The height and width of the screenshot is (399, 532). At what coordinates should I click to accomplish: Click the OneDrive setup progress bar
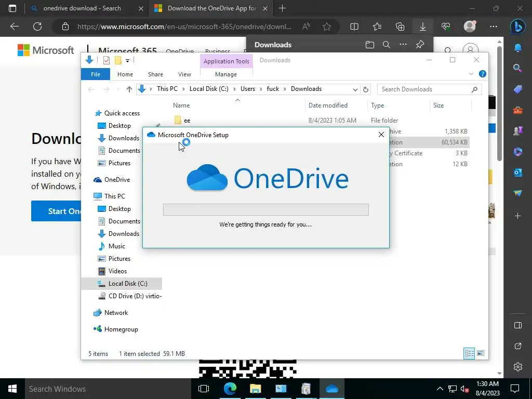tap(265, 210)
